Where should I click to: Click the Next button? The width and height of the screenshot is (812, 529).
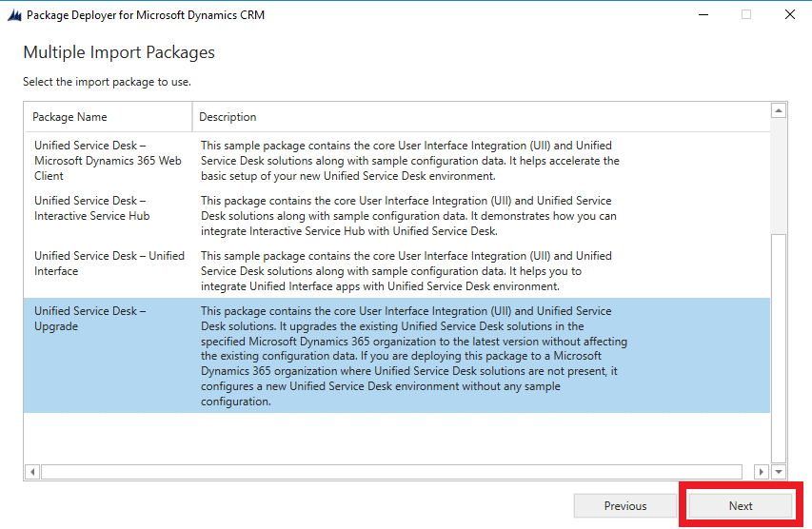(x=741, y=506)
